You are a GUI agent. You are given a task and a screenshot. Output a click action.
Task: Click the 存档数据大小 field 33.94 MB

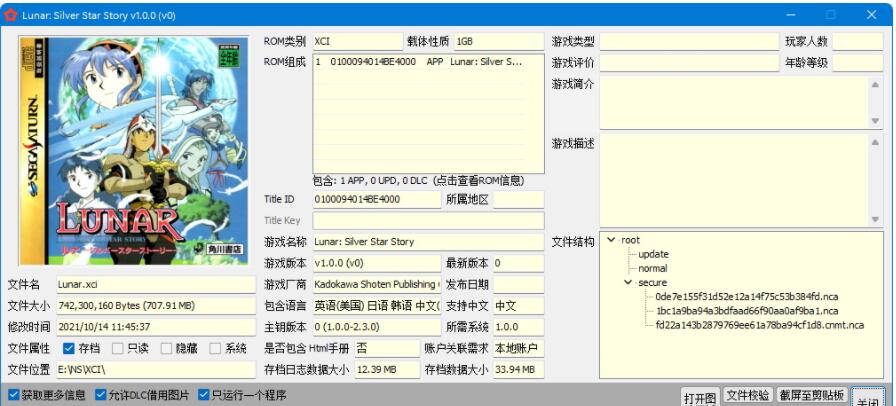(x=519, y=369)
